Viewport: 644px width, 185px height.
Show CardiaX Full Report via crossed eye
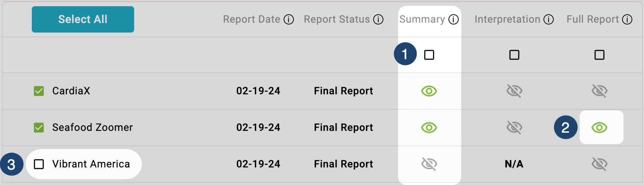(x=599, y=91)
